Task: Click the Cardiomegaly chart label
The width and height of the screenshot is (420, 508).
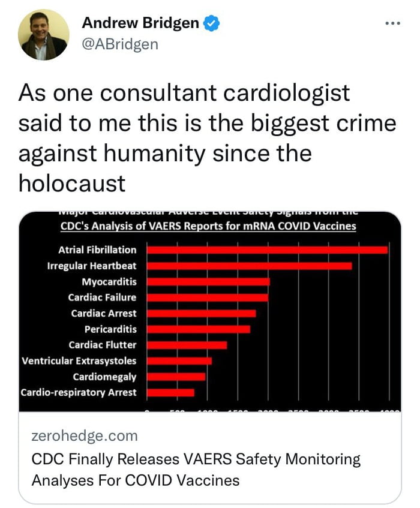Action: [x=104, y=377]
